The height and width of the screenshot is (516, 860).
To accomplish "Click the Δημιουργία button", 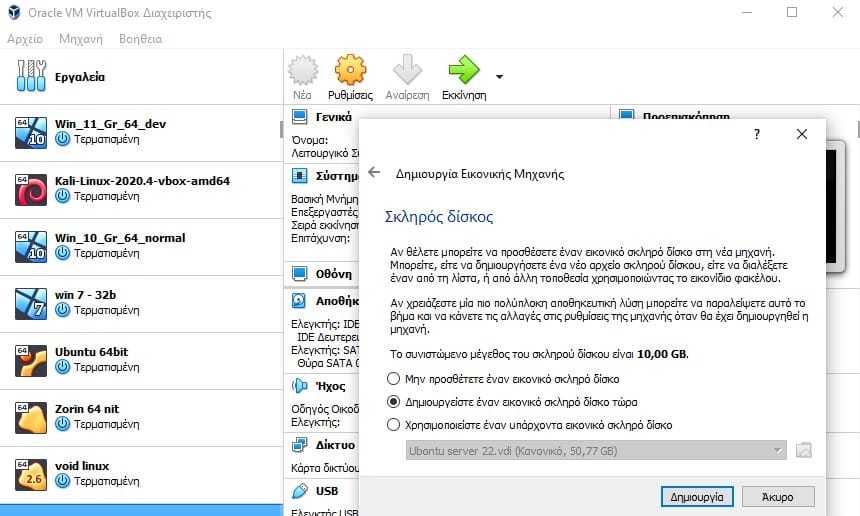I will pyautogui.click(x=697, y=497).
